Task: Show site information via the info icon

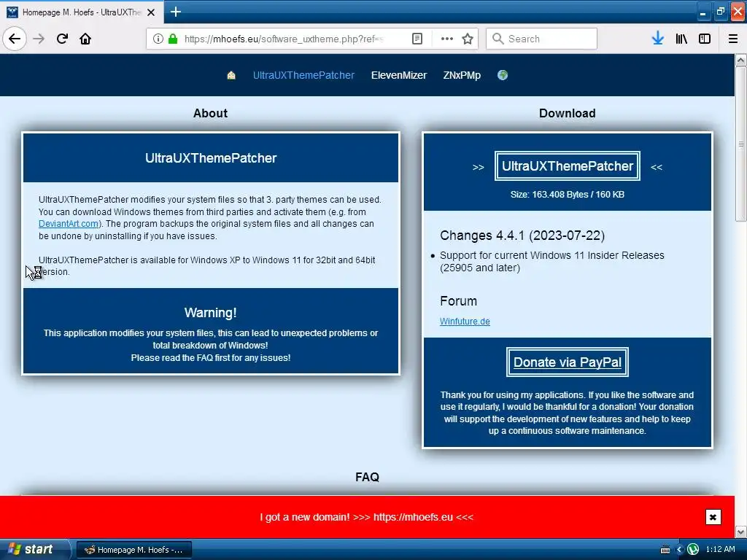Action: point(158,39)
